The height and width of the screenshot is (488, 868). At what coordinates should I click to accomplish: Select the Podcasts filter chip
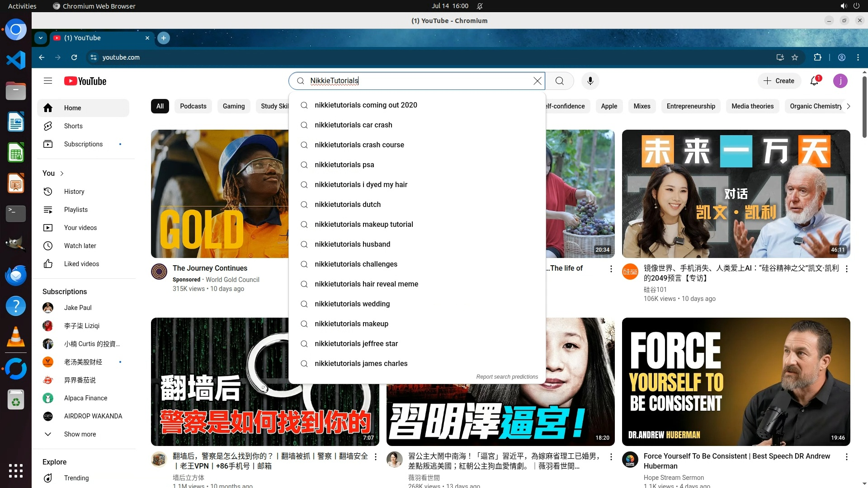coord(193,106)
